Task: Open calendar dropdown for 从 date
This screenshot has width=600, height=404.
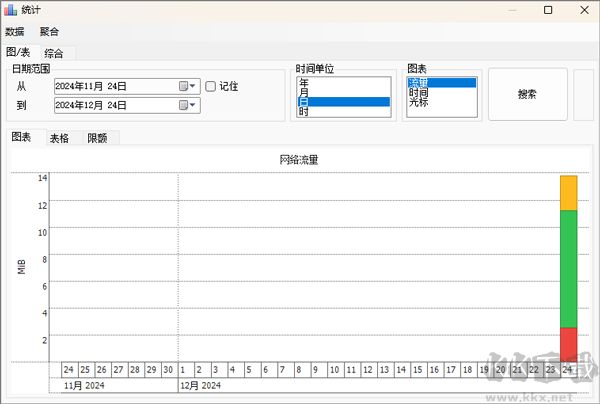Action: pos(188,86)
